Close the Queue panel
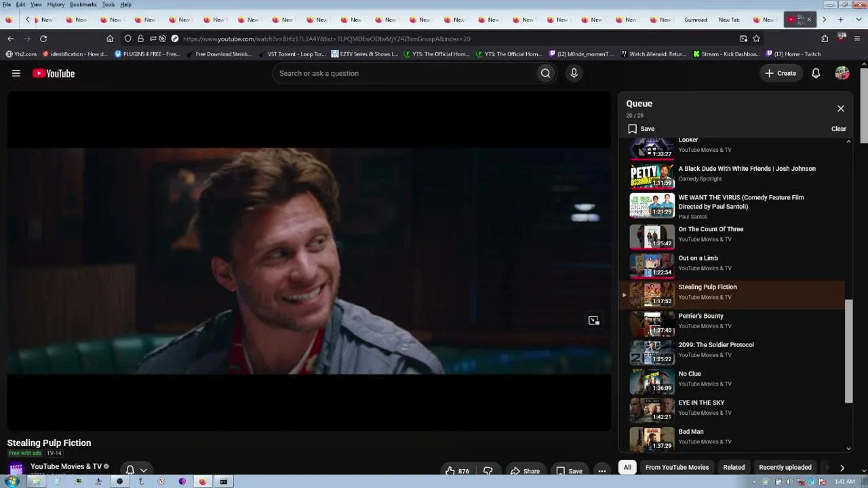The height and width of the screenshot is (488, 868). click(841, 108)
